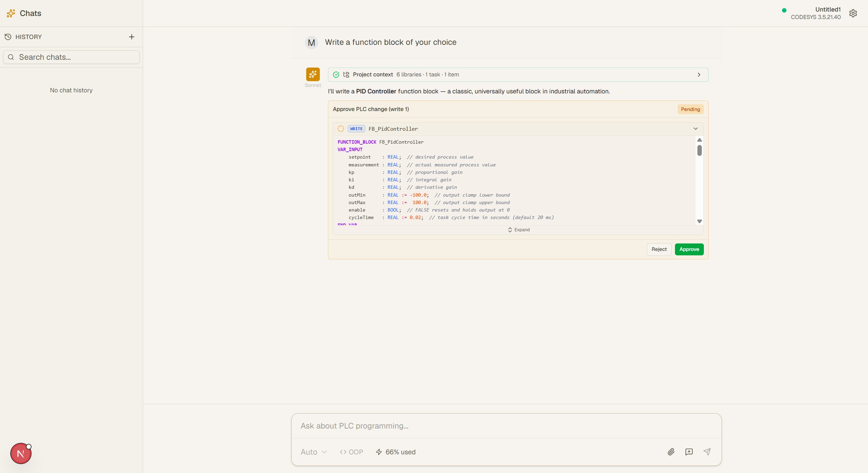Collapse the FB_PidController write section
The image size is (868, 473).
[696, 129]
